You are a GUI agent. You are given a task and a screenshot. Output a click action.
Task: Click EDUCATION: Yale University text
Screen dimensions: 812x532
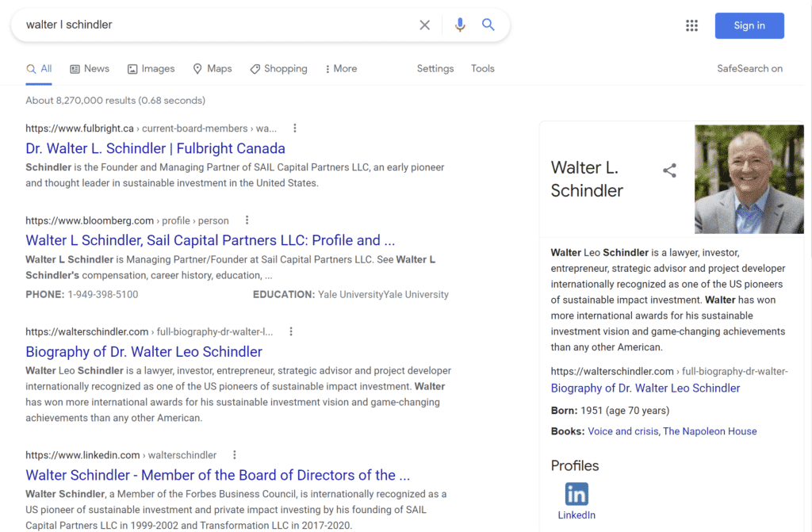[x=350, y=294]
